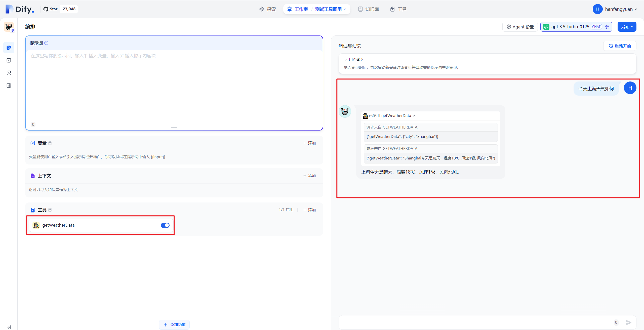
Task: Click the help icon next to 提示词
Action: tap(46, 43)
